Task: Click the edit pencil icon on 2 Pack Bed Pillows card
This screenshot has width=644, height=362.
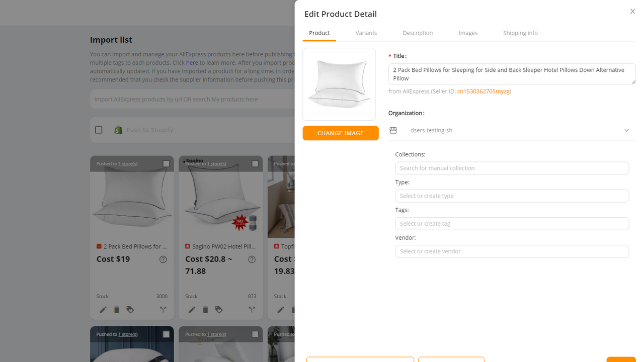Action: 103,310
